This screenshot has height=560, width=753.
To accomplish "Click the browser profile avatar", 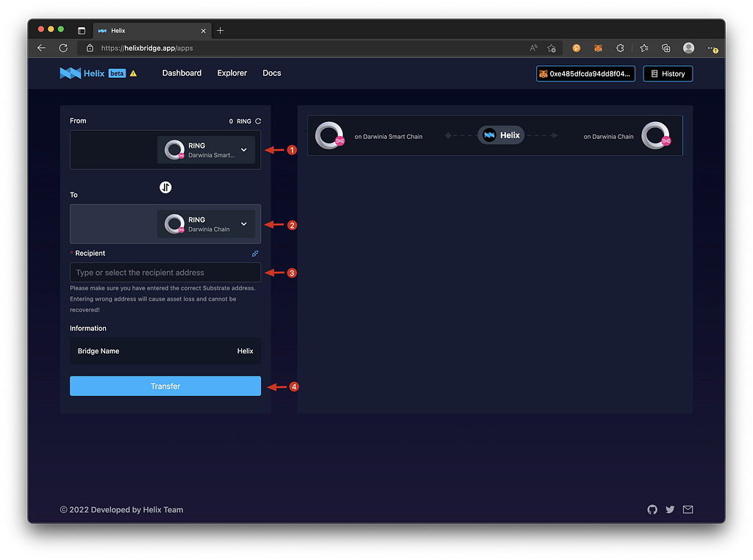I will point(688,48).
